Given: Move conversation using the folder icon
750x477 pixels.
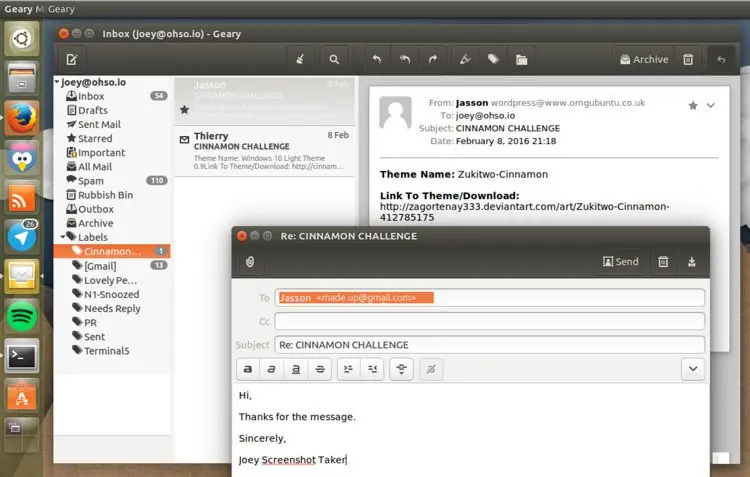Looking at the screenshot, I should click(521, 59).
